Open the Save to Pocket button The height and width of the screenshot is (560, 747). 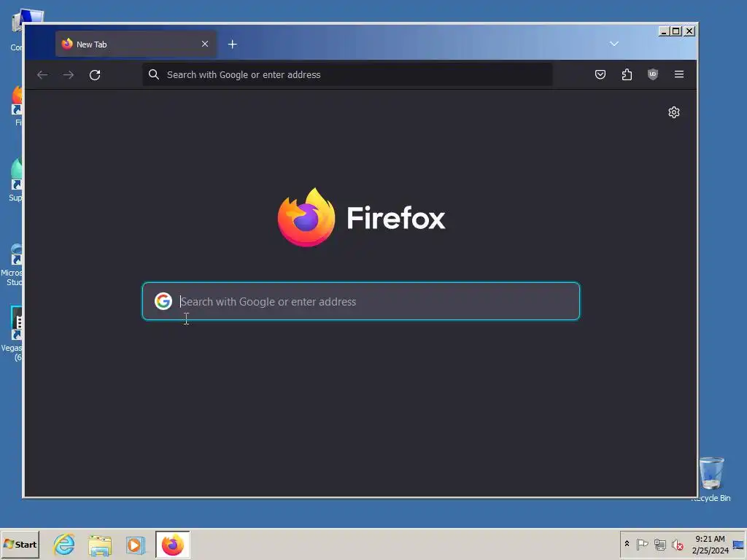[600, 74]
